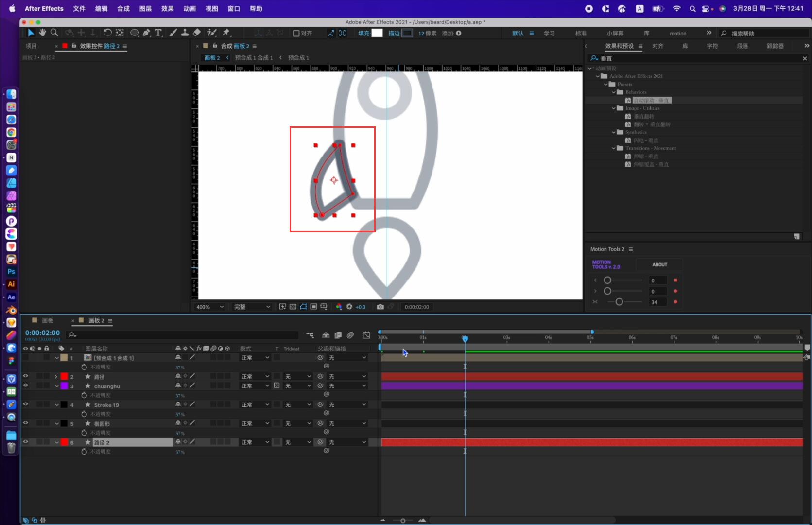Viewport: 812px width, 525px height.
Task: Click the ABOUT button in Motion Tools 2
Action: click(x=659, y=264)
